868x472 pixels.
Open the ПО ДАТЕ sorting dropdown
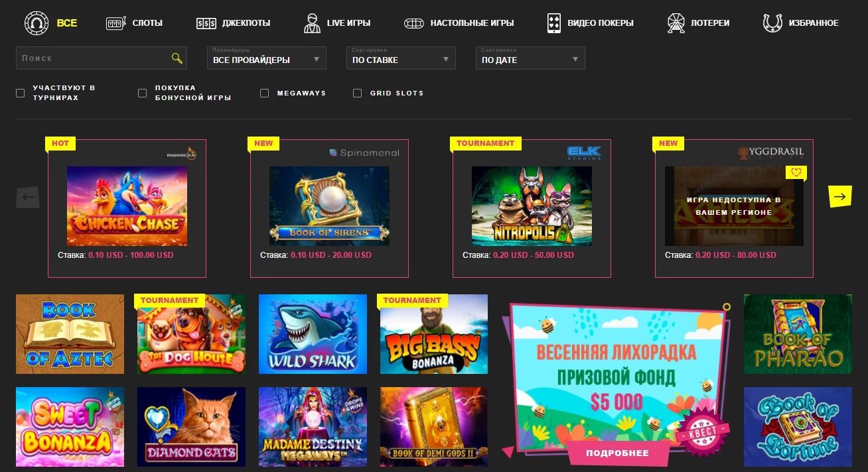(530, 58)
